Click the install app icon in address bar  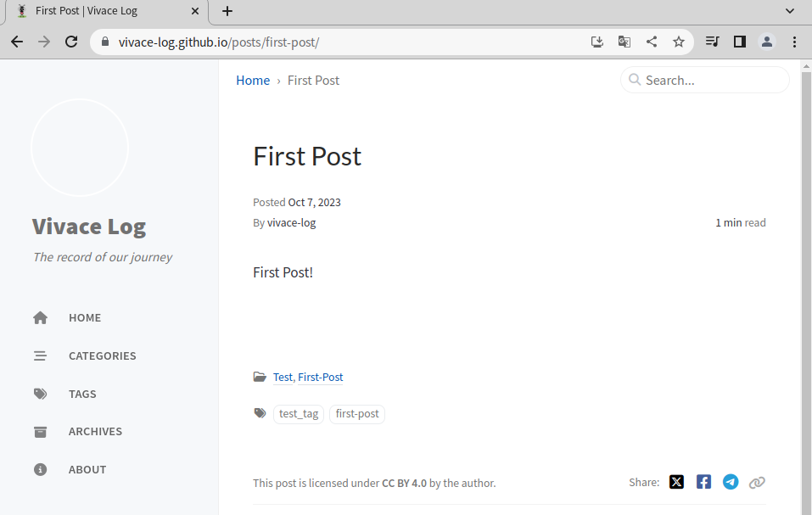click(x=597, y=42)
